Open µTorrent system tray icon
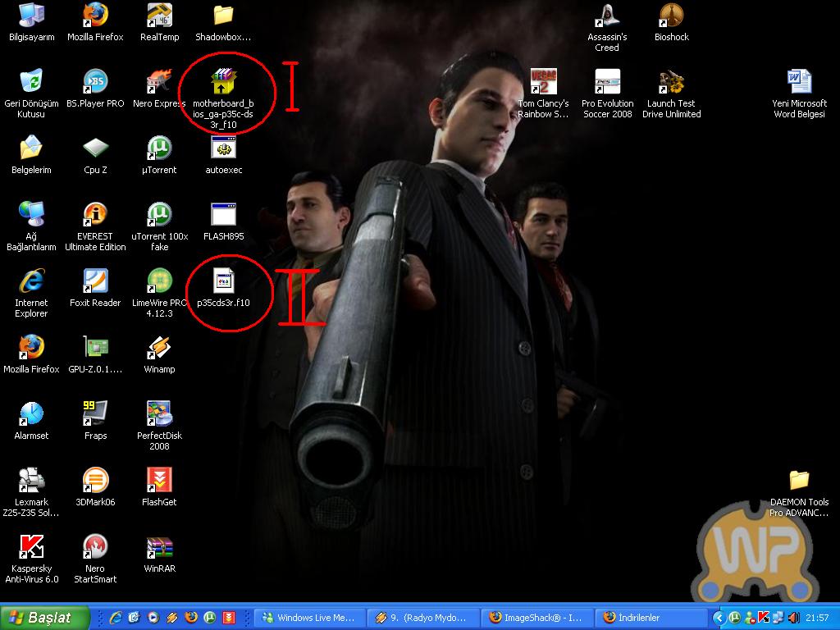This screenshot has width=840, height=630. pyautogui.click(x=734, y=618)
